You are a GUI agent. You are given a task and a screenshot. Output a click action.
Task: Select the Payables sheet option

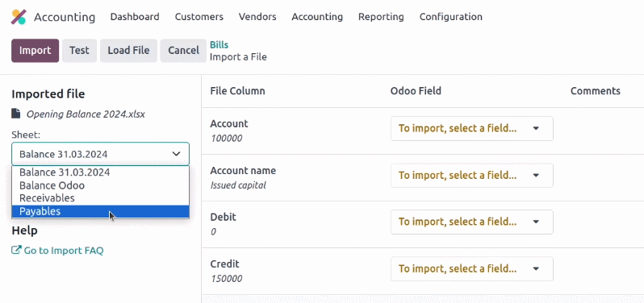100,211
